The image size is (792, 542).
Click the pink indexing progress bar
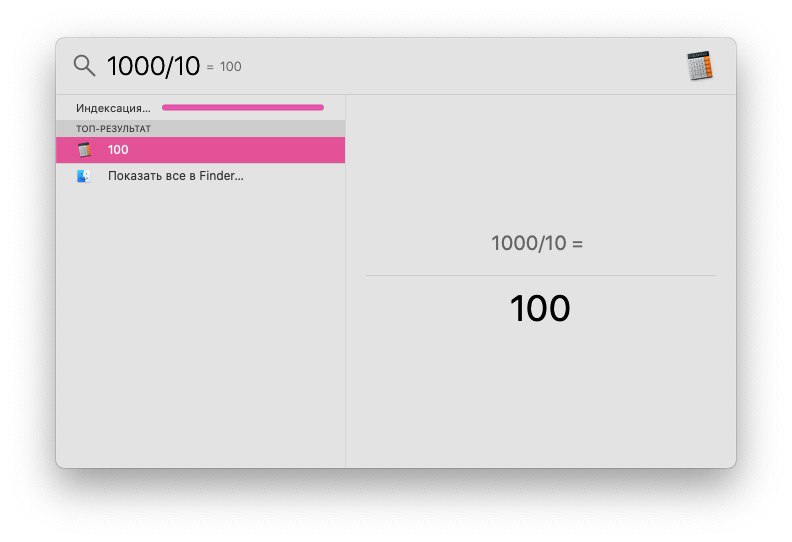pyautogui.click(x=243, y=107)
